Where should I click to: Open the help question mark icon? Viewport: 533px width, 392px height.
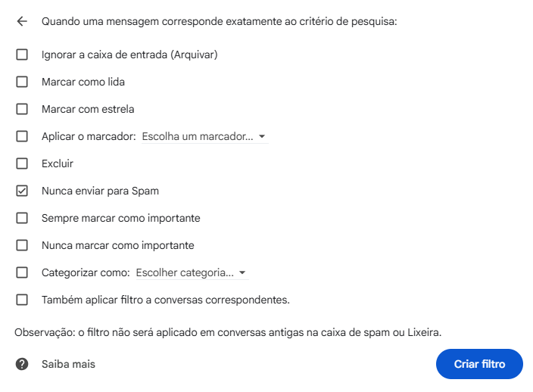click(x=22, y=364)
